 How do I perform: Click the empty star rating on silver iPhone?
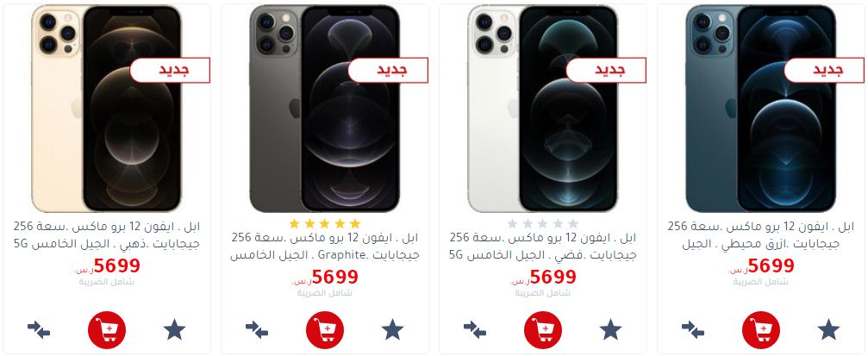coord(543,223)
